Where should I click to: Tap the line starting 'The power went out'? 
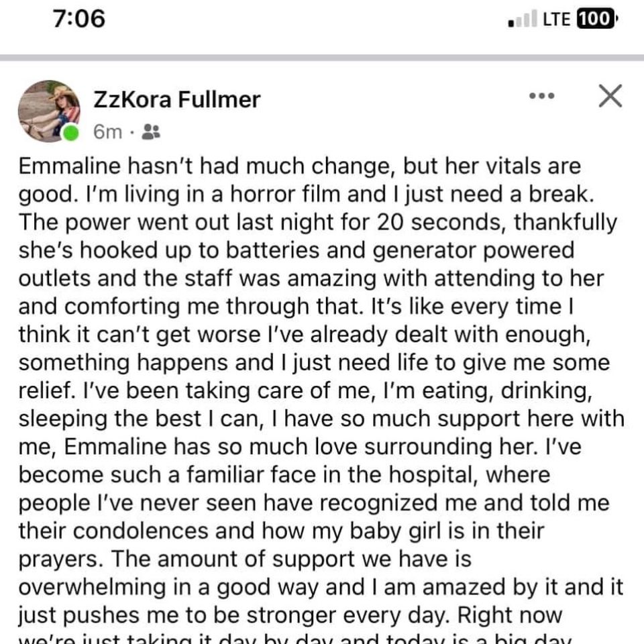(x=318, y=223)
